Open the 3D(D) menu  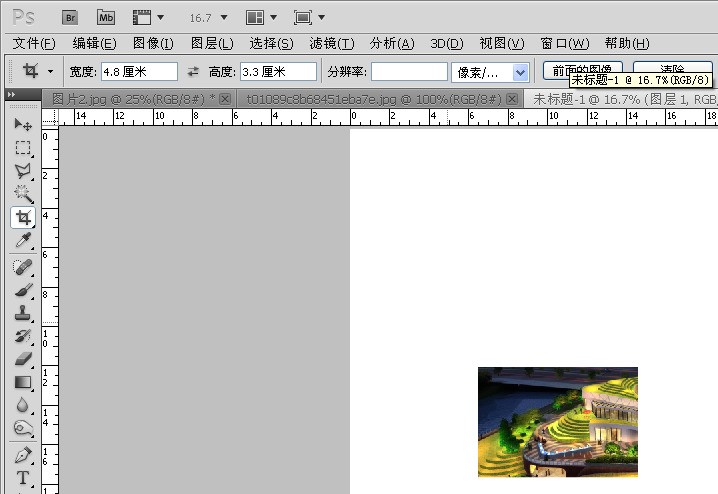[x=446, y=43]
